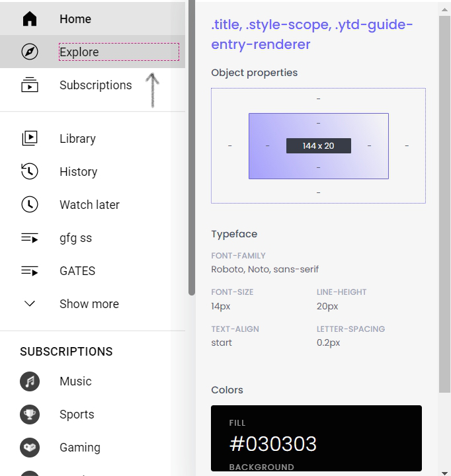Open the GATES playlist

click(x=93, y=271)
